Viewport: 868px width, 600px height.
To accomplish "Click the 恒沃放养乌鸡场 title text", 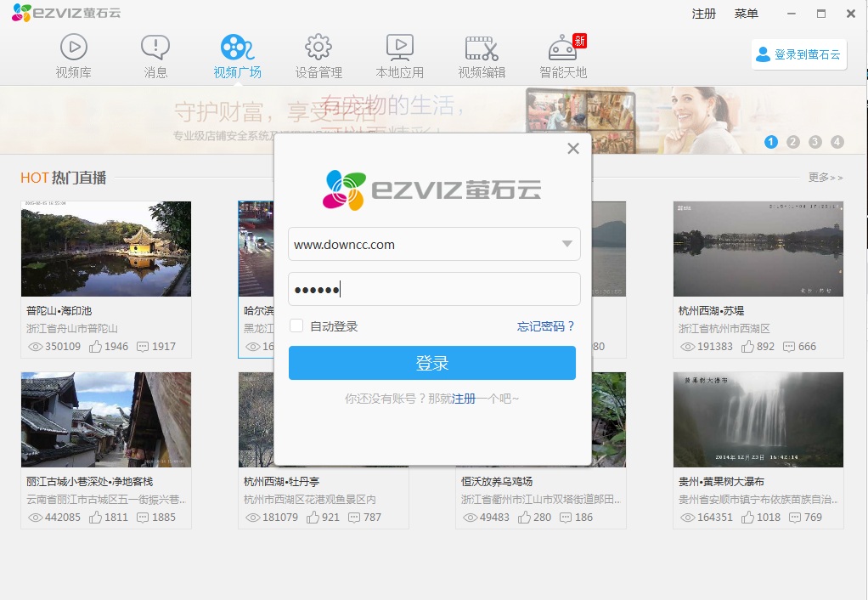I will 497,481.
